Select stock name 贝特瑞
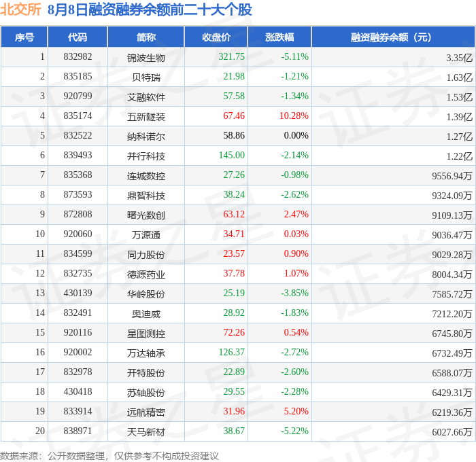The height and width of the screenshot is (462, 476). pyautogui.click(x=146, y=77)
